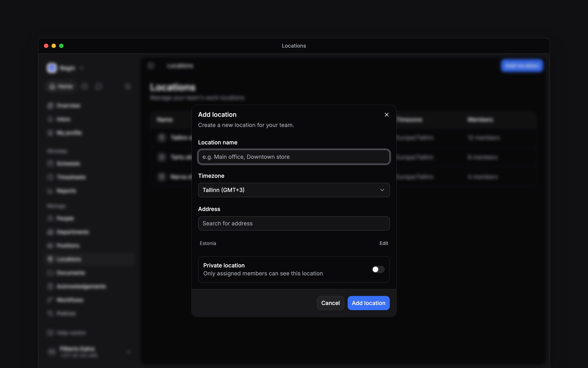The height and width of the screenshot is (368, 588).
Task: Focus the Location name input field
Action: point(294,157)
